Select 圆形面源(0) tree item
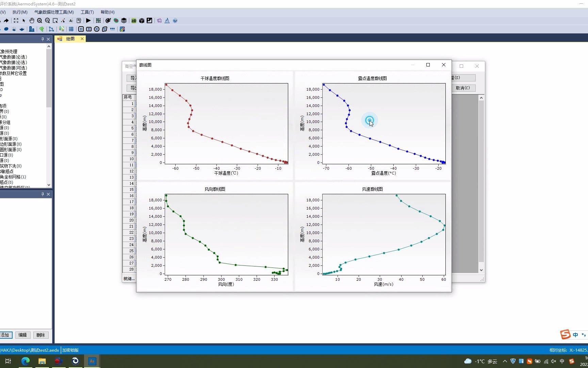The height and width of the screenshot is (368, 588). [x=11, y=150]
